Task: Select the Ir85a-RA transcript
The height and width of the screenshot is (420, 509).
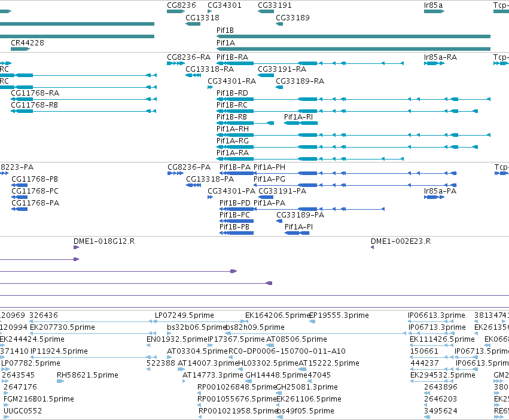Action: point(434,63)
